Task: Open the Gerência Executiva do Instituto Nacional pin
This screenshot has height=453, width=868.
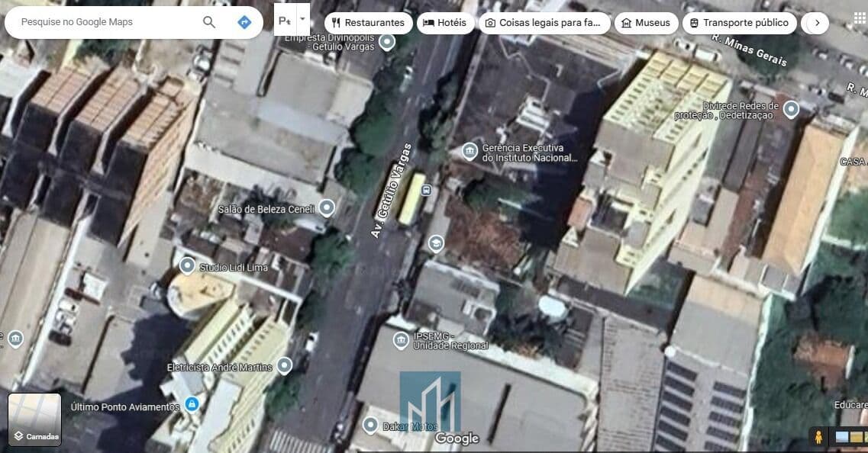Action: tap(469, 152)
